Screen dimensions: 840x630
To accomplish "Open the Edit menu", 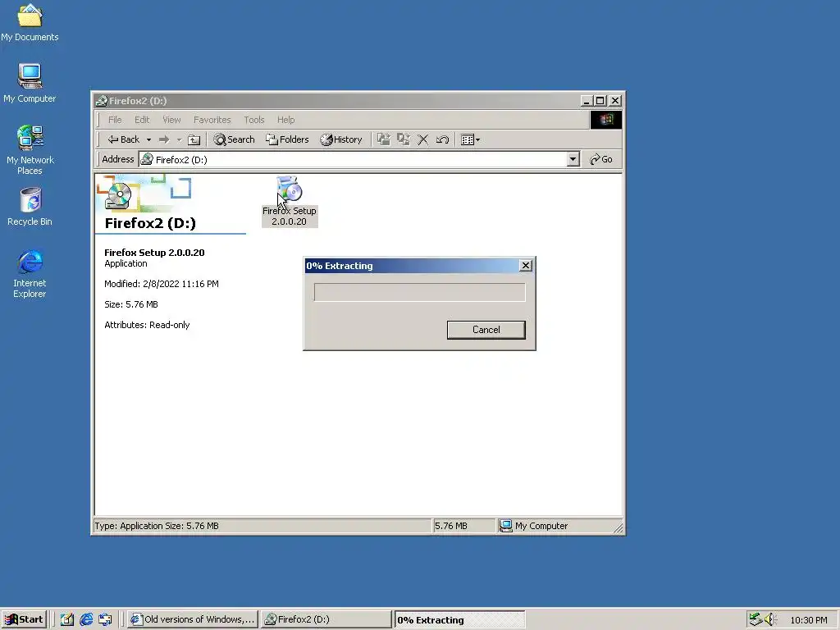I will tap(141, 120).
